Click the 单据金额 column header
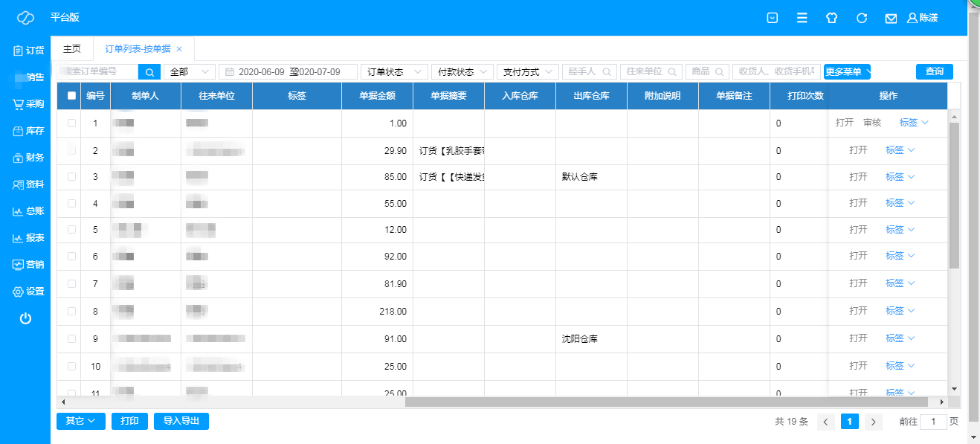The height and width of the screenshot is (444, 980). 377,96
